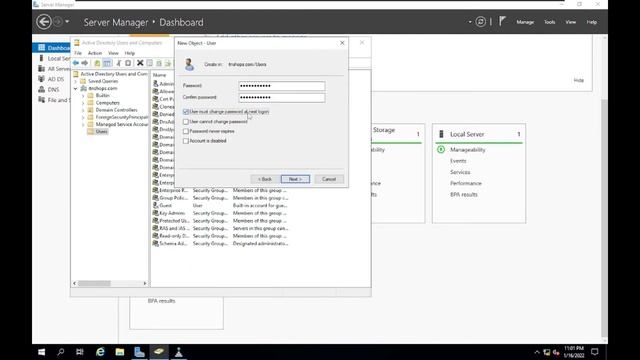This screenshot has width=640, height=360.
Task: Launch Internet Explorer from taskbar
Action: (x=100, y=352)
